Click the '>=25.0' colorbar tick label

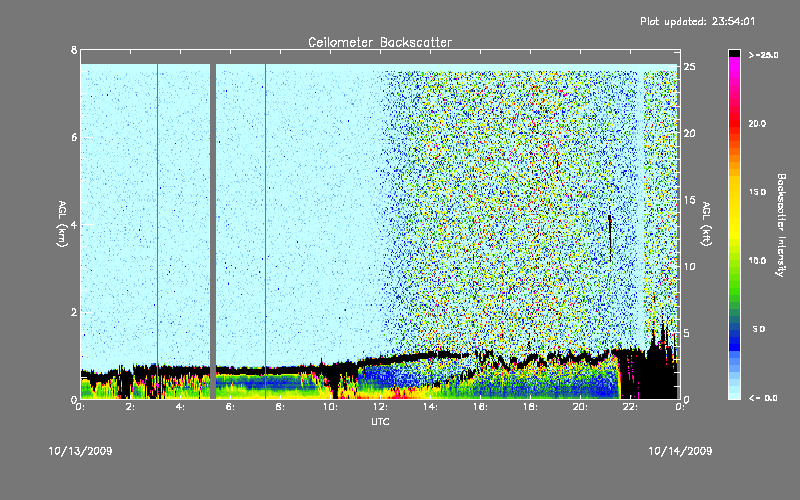pos(764,55)
